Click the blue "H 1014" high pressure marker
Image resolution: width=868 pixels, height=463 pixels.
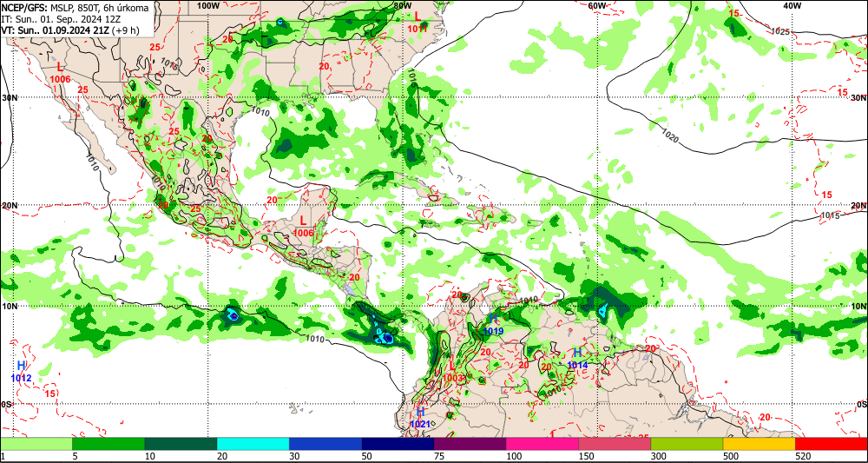(577, 359)
